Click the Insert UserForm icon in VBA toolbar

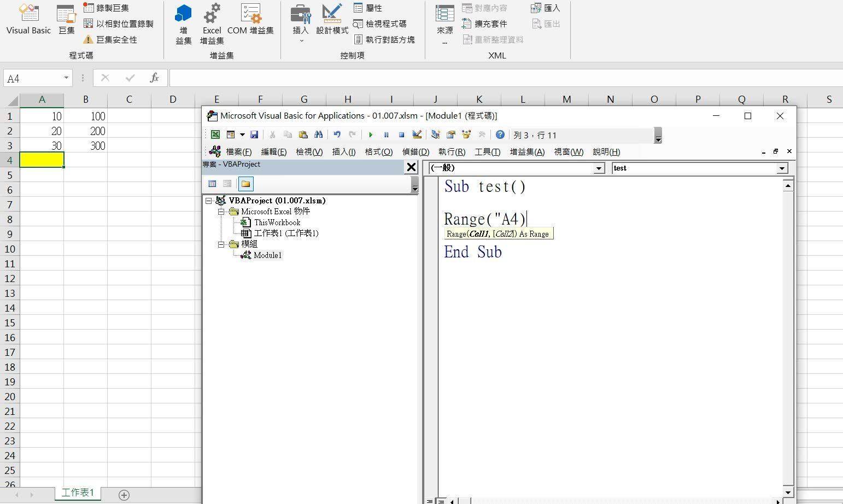coord(231,134)
